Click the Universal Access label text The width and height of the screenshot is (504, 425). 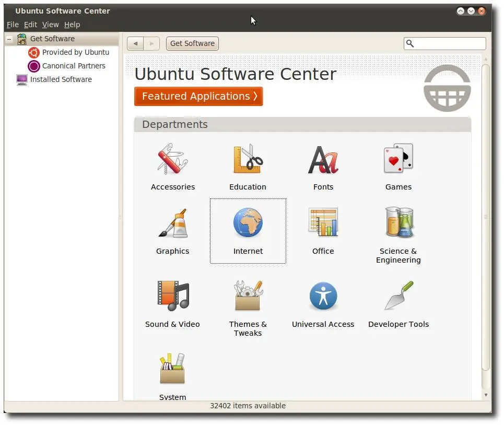pyautogui.click(x=323, y=324)
